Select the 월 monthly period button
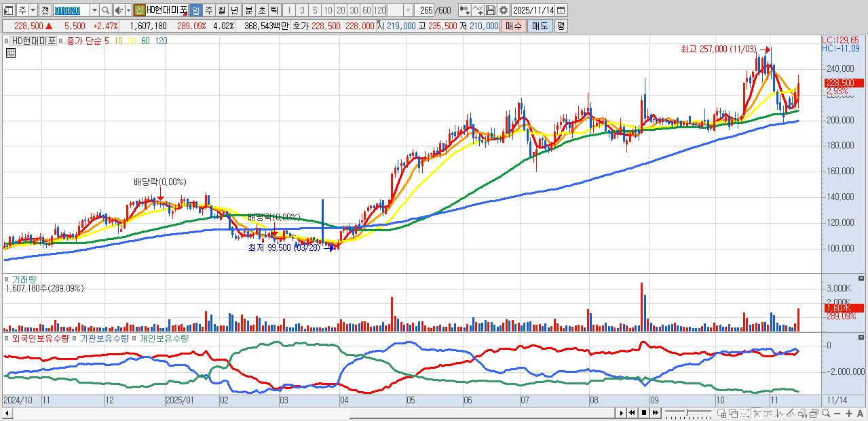Viewport: 868px width, 421px height. (221, 10)
